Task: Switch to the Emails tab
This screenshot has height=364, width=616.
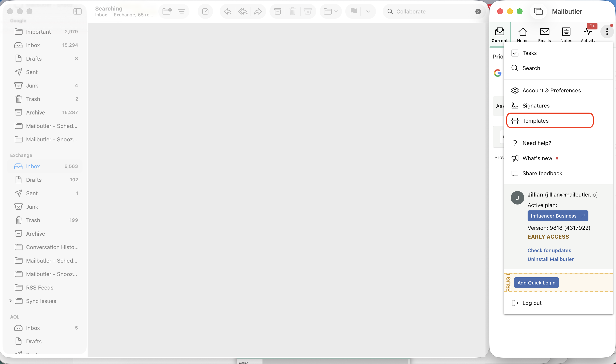Action: coord(544,35)
